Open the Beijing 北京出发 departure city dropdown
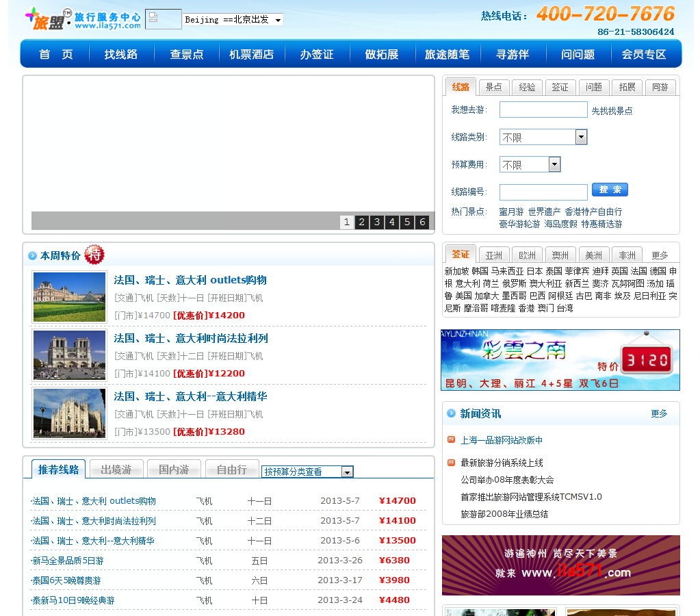This screenshot has width=700, height=616. [x=233, y=20]
